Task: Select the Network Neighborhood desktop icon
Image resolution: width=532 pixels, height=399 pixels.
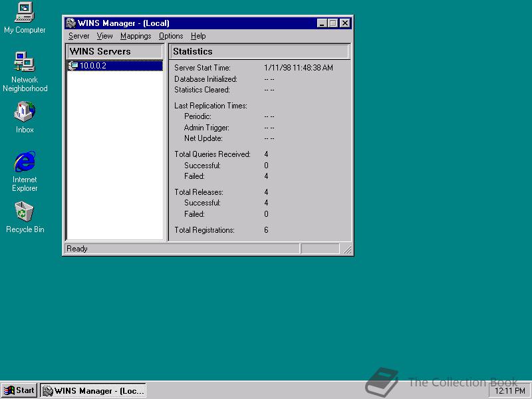Action: tap(25, 72)
